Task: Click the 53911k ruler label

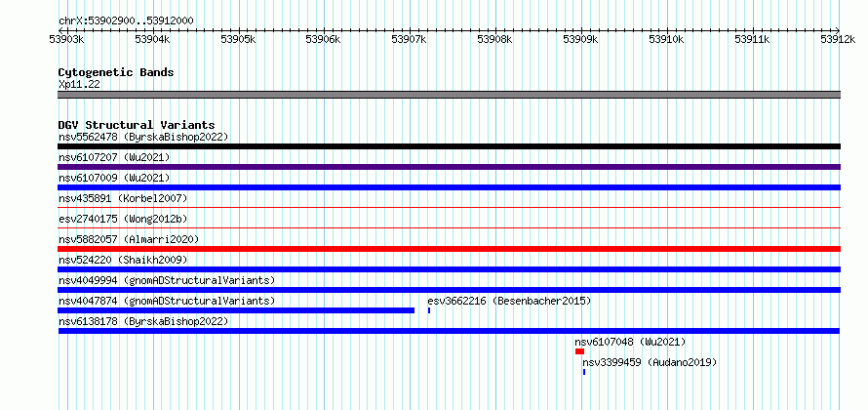Action: tap(752, 39)
